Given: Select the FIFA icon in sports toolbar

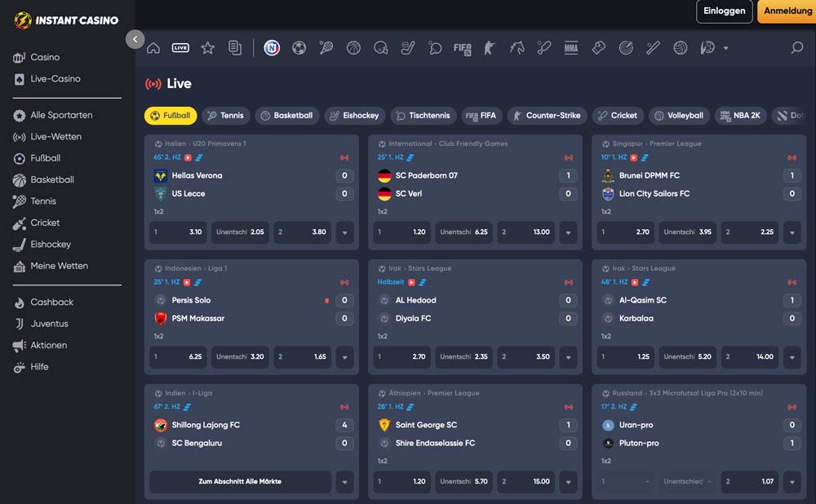Looking at the screenshot, I should (x=462, y=48).
